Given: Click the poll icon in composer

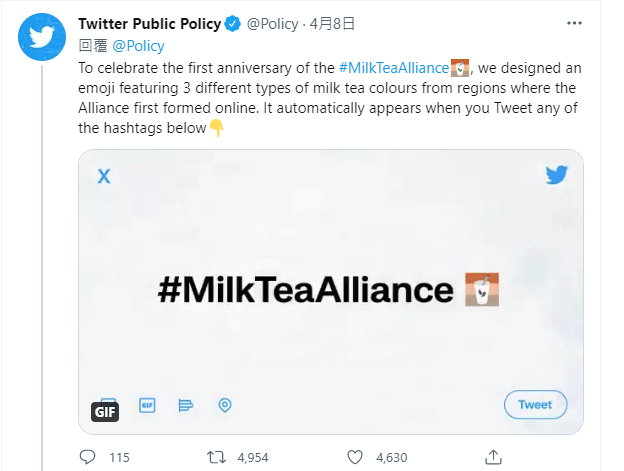Looking at the screenshot, I should pos(186,405).
